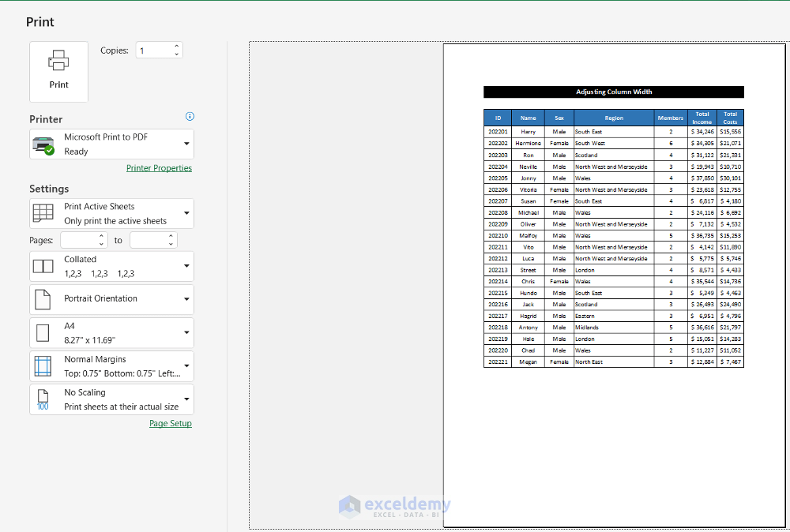Click the 'Name' column header in preview
This screenshot has width=790, height=532.
point(528,118)
